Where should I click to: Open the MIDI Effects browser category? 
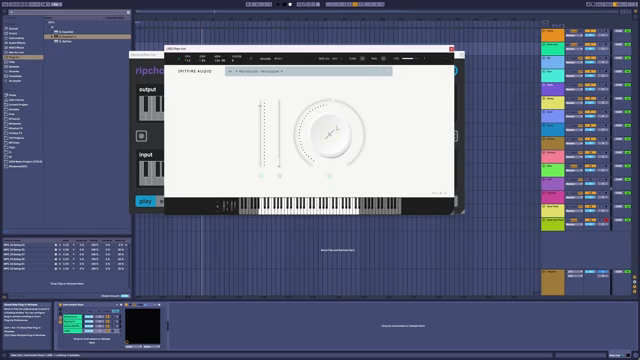[x=16, y=48]
